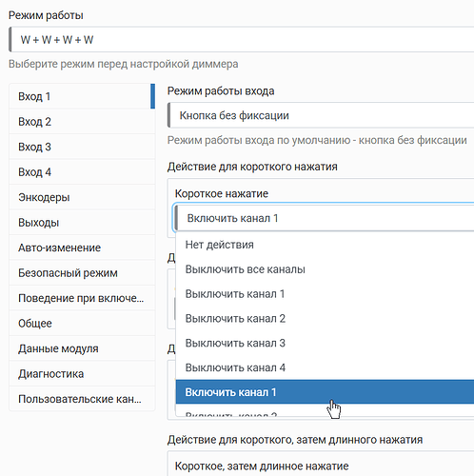Select the highlighted Включить канал 1 option
Viewport: 474px width, 476px height.
point(325,392)
